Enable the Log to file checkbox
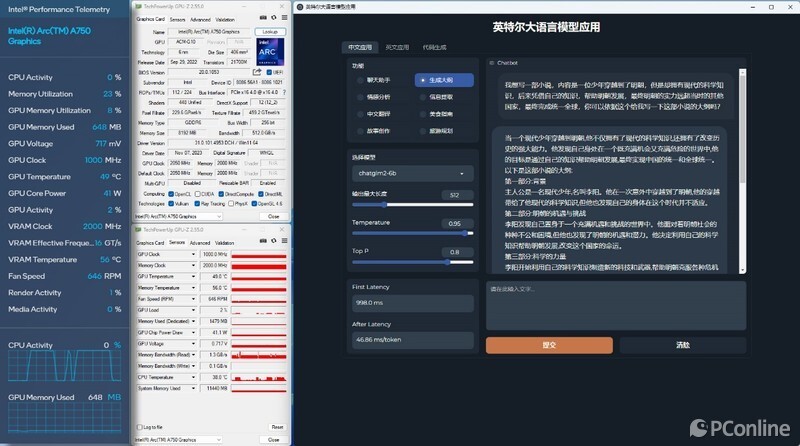Viewport: 800px width, 446px height. coord(139,427)
